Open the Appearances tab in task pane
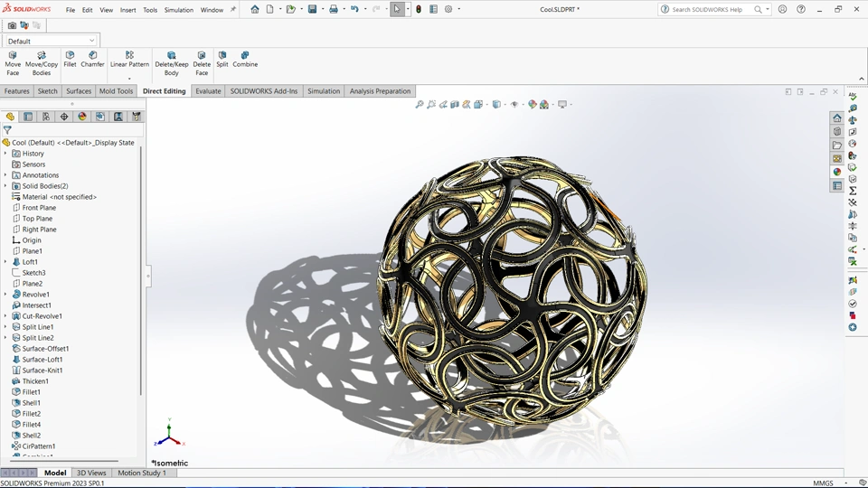The image size is (868, 488). 837,172
